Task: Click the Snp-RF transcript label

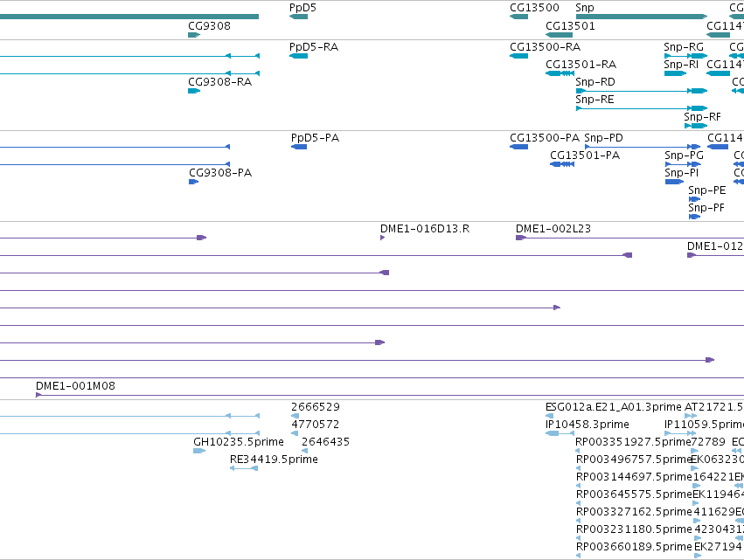Action: (x=702, y=117)
